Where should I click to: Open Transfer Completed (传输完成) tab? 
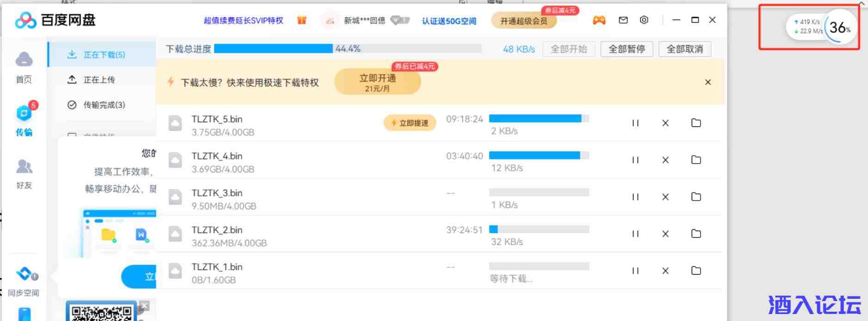[104, 105]
